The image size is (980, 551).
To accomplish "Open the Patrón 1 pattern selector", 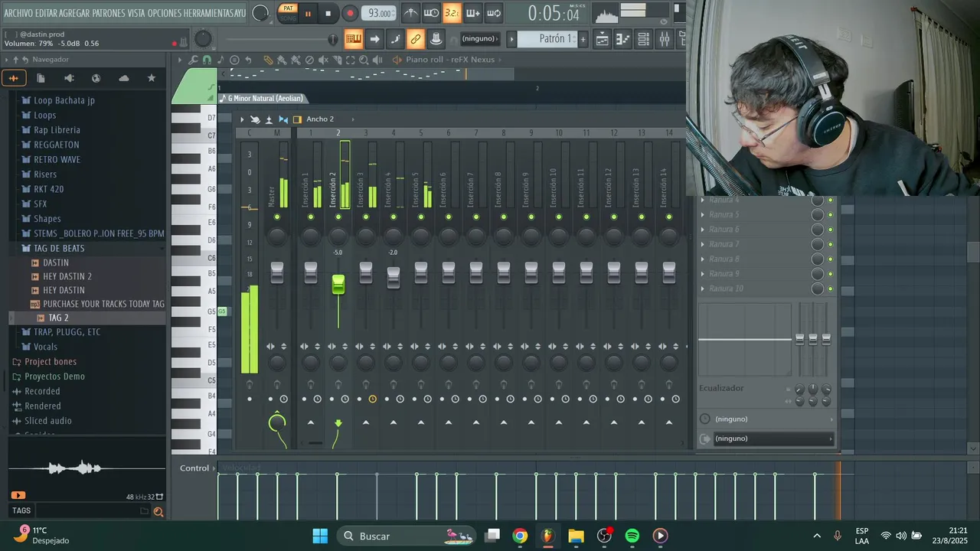I will [548, 39].
